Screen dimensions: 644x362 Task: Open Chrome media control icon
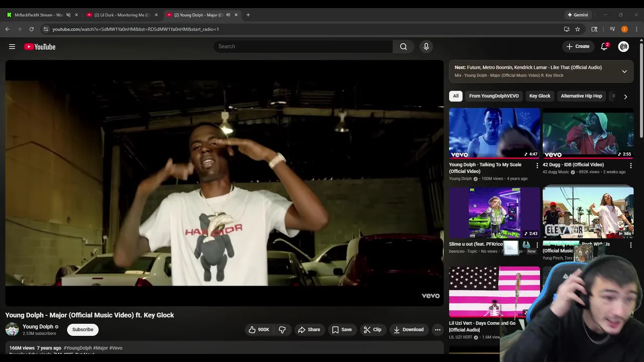point(612,29)
